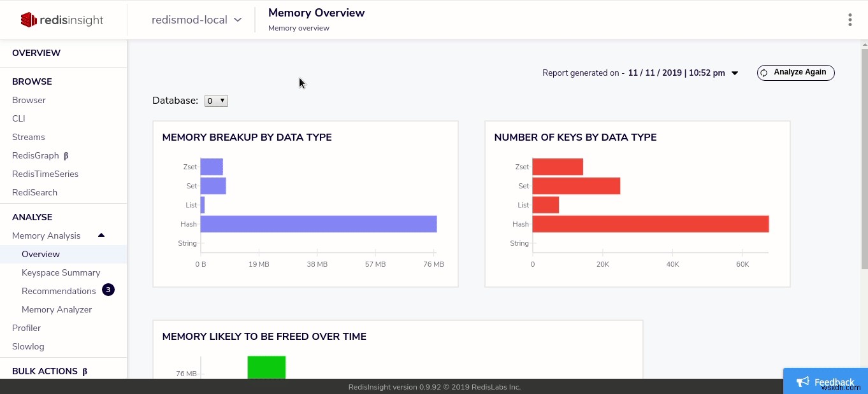This screenshot has width=868, height=394.
Task: Collapse the Memory Analysis section
Action: (x=101, y=235)
